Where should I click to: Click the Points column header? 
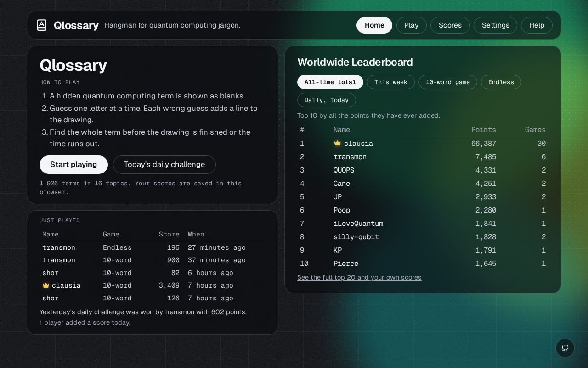coord(484,130)
